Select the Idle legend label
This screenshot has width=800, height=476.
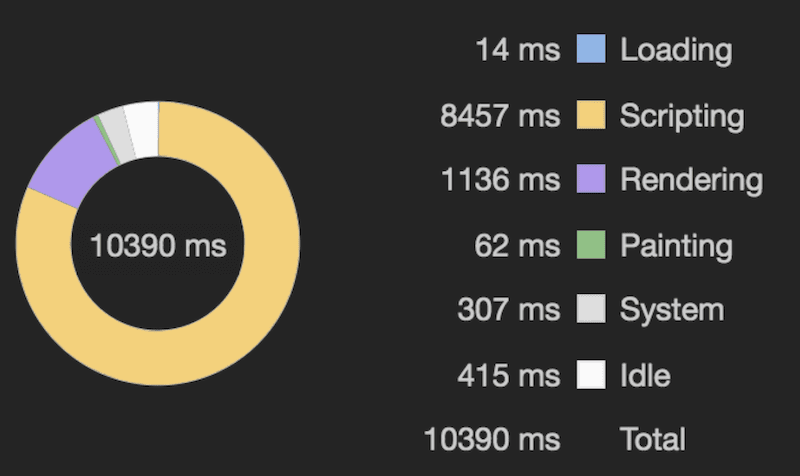[645, 375]
